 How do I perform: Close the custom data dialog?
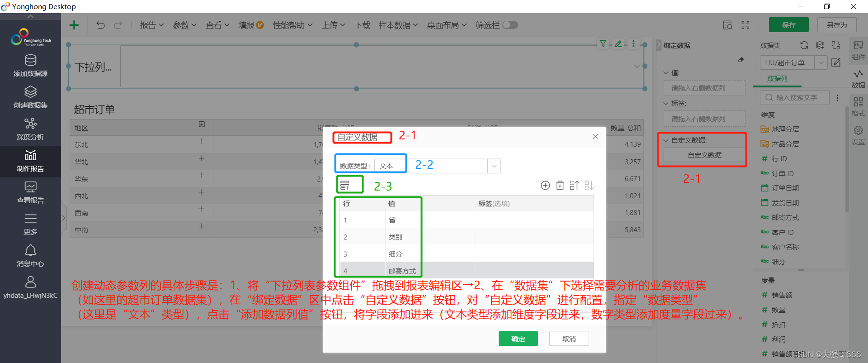point(595,136)
